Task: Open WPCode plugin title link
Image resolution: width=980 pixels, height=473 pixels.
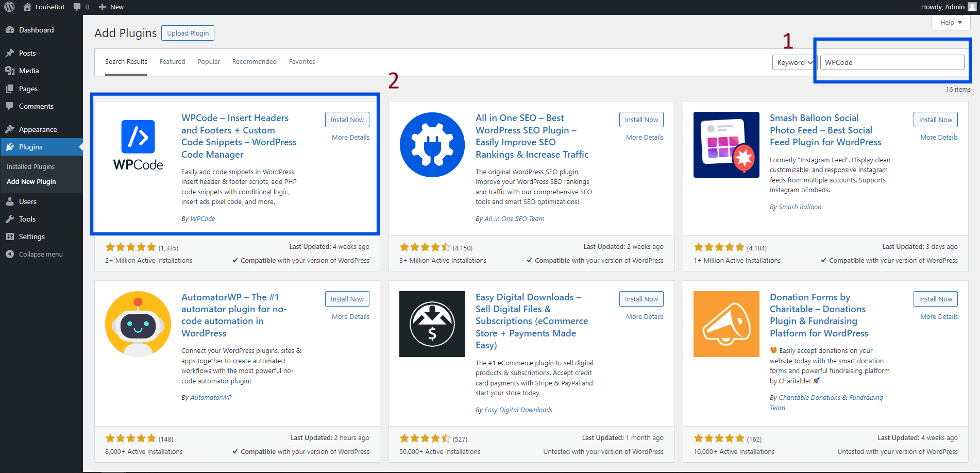Action: pyautogui.click(x=239, y=136)
